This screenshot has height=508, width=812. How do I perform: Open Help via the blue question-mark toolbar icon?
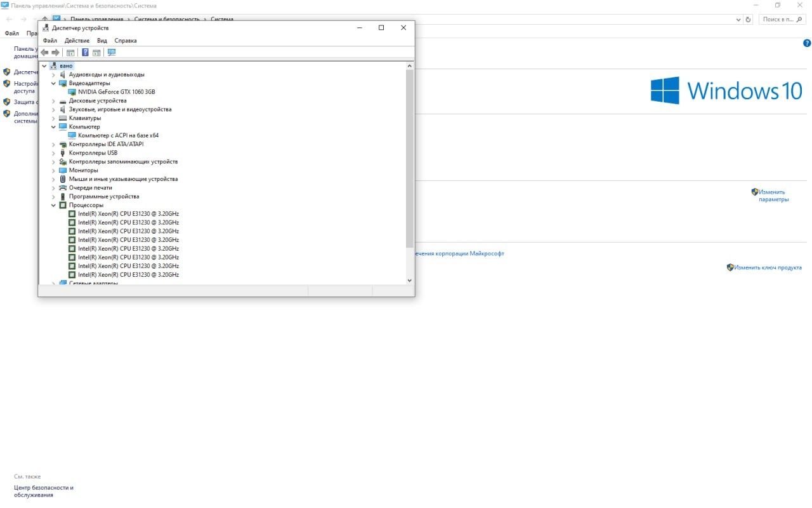point(85,53)
